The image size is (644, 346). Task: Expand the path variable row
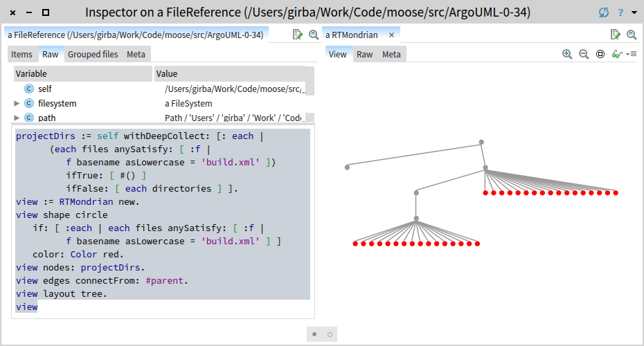pyautogui.click(x=17, y=118)
